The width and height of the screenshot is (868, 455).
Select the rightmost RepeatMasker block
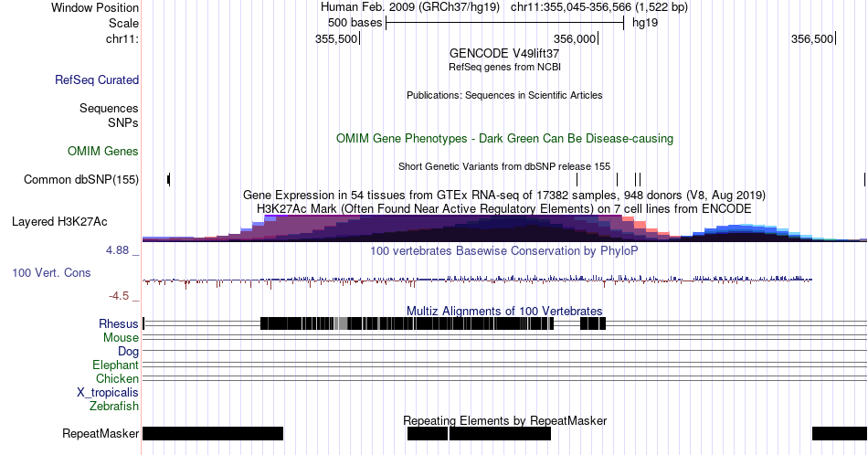(839, 433)
